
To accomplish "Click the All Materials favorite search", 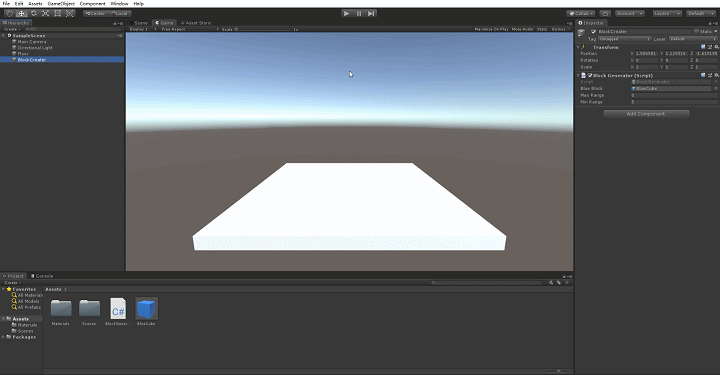I will (28, 295).
